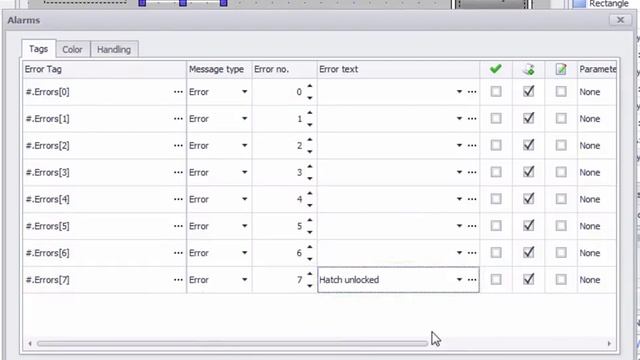Toggle green-check checkbox for #.Errors[6]

[496, 253]
